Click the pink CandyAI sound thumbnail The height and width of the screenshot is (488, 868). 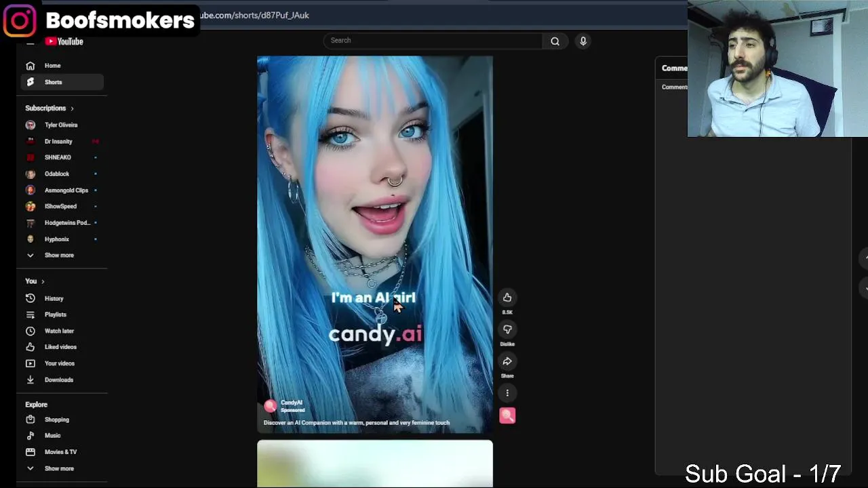507,415
